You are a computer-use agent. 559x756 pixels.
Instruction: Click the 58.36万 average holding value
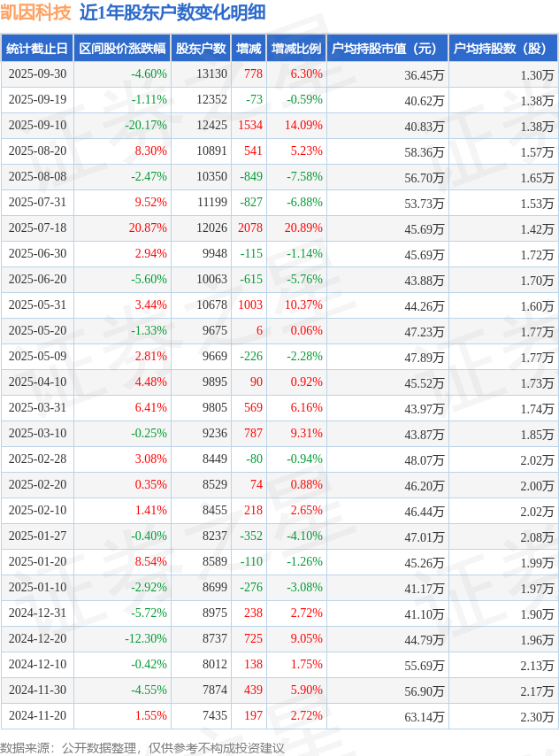[x=425, y=151]
